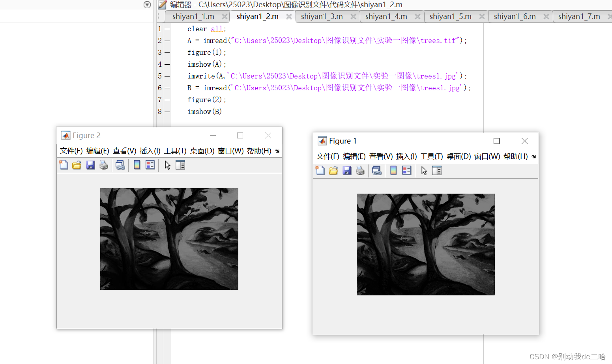The height and width of the screenshot is (364, 612).
Task: Open 编辑(E) menu in Figure 2
Action: [x=98, y=151]
